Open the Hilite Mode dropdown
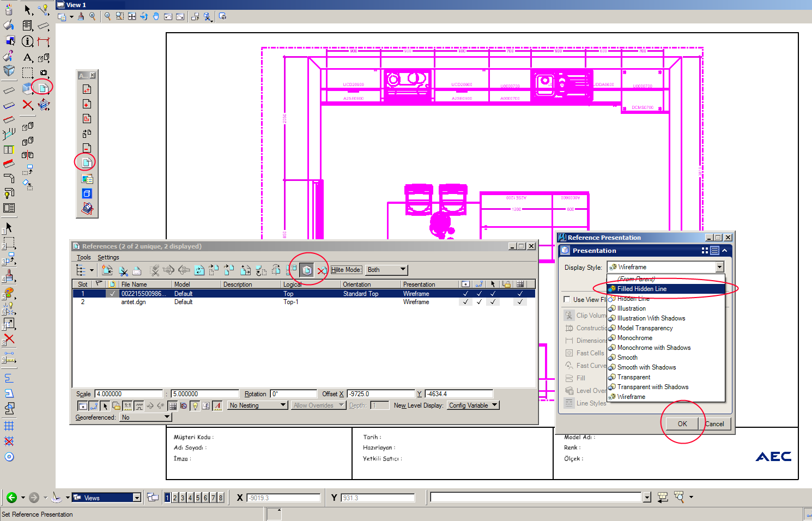 [386, 270]
